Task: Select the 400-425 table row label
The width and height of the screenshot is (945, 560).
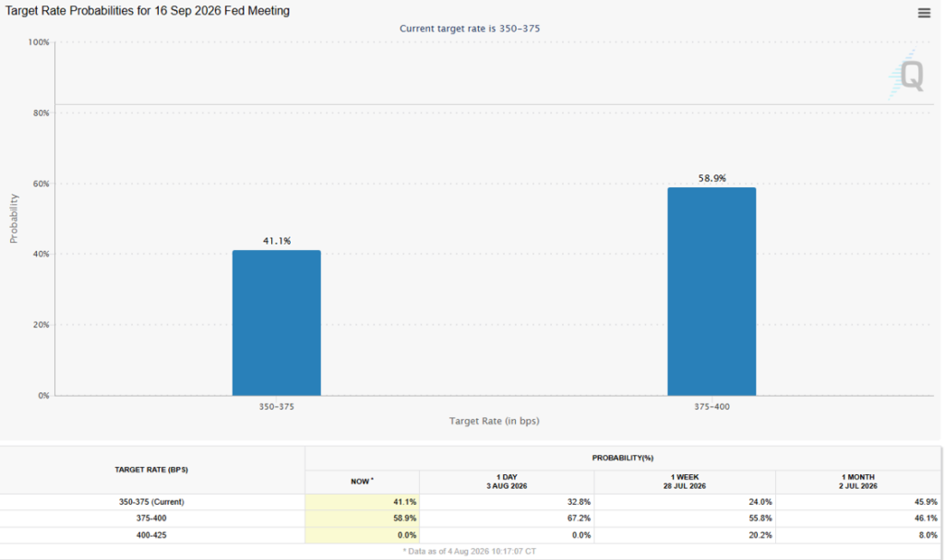Action: coord(151,535)
